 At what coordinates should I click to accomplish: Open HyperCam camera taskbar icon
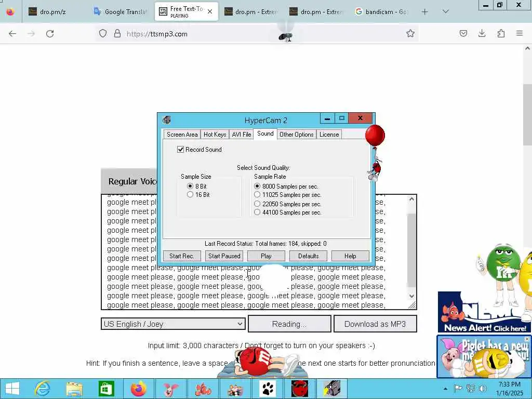pos(332,389)
